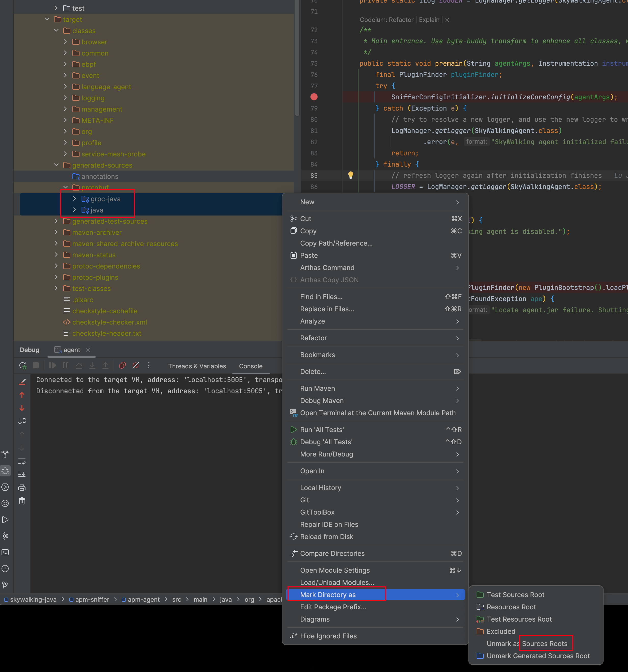Click apm-agent breadcrumb

(140, 599)
